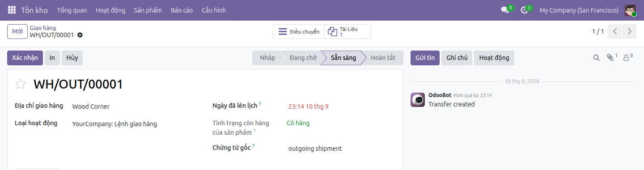Click the Transfer created message text
The height and width of the screenshot is (170, 644).
(x=451, y=104)
